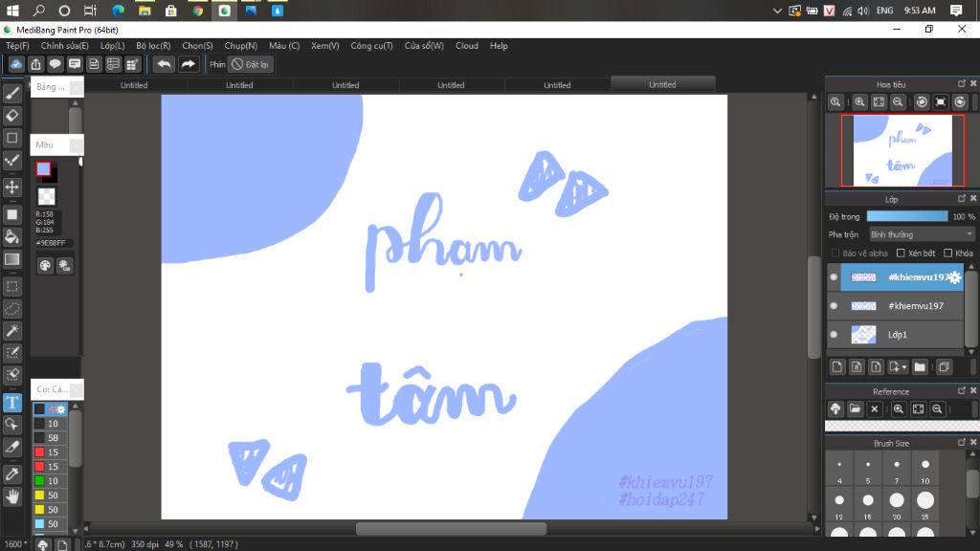This screenshot has width=980, height=551.
Task: Select the Select Eraser tool
Action: click(11, 375)
